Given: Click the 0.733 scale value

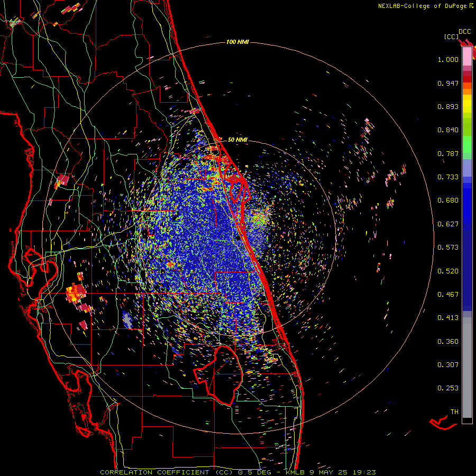Looking at the screenshot, I should [448, 177].
